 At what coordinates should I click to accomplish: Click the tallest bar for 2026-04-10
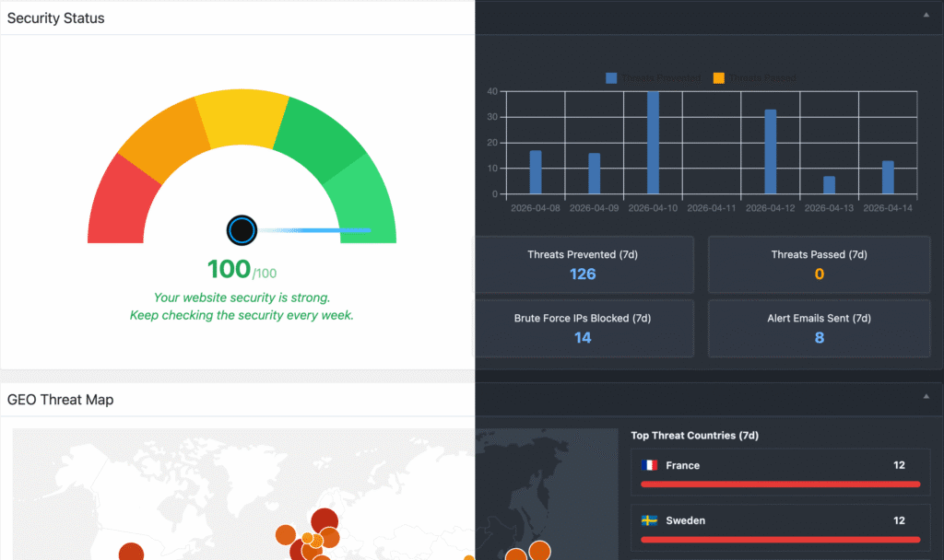coord(654,143)
